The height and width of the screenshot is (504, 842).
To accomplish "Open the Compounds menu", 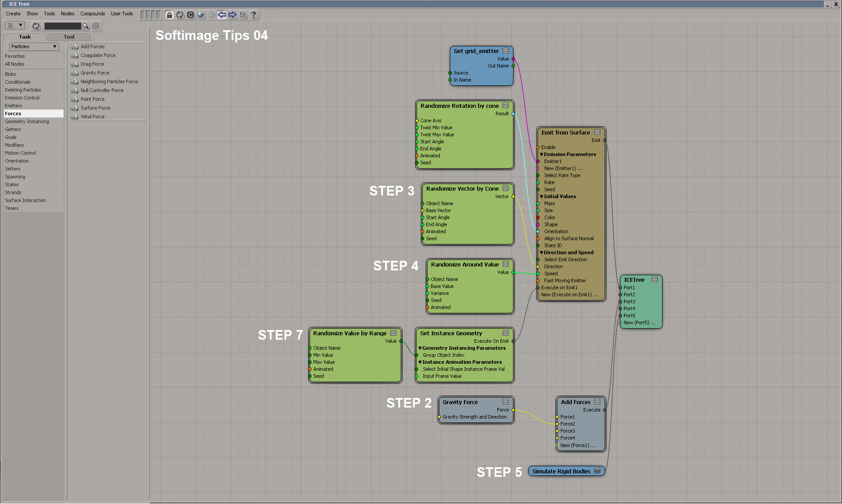I will 93,14.
